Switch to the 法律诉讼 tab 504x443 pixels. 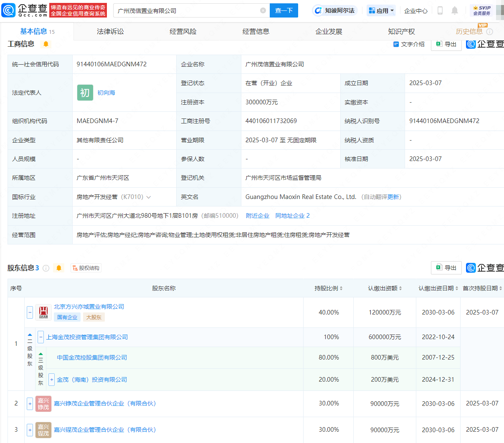[x=110, y=31]
